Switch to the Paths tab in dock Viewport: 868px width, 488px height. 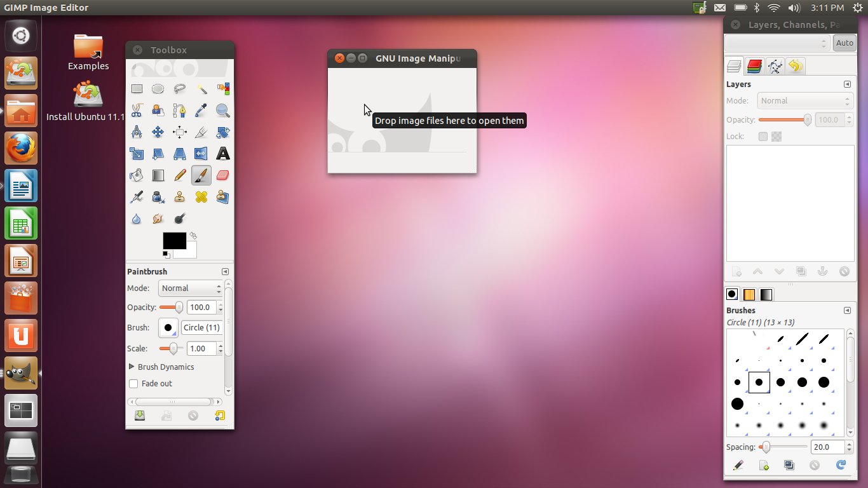775,66
